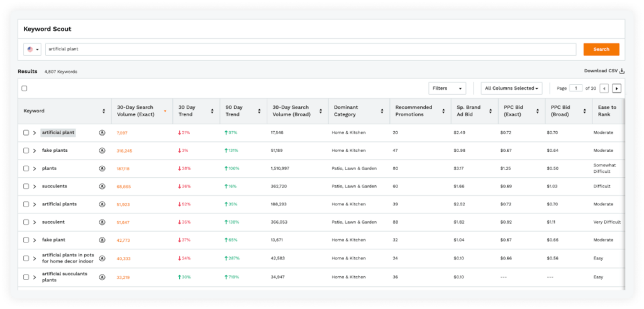Click the 4,807 Keywords results count
644x309 pixels.
[x=61, y=72]
